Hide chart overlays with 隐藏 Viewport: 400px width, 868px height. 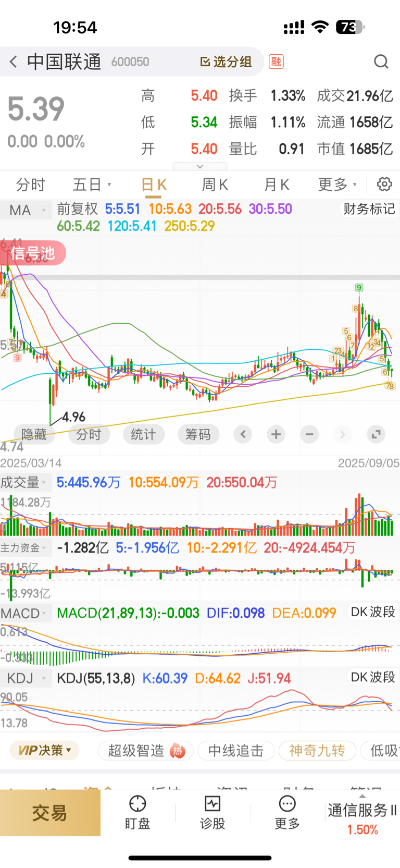(x=34, y=434)
